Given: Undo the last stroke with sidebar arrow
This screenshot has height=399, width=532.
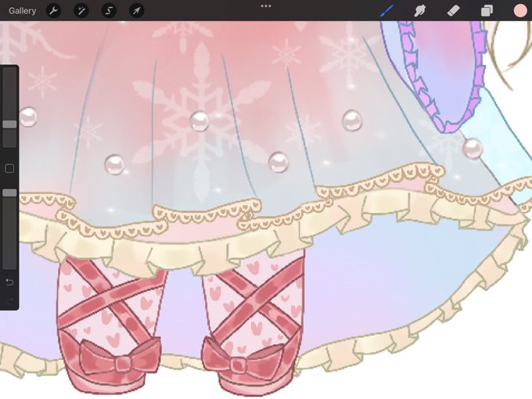Looking at the screenshot, I should coord(9,282).
